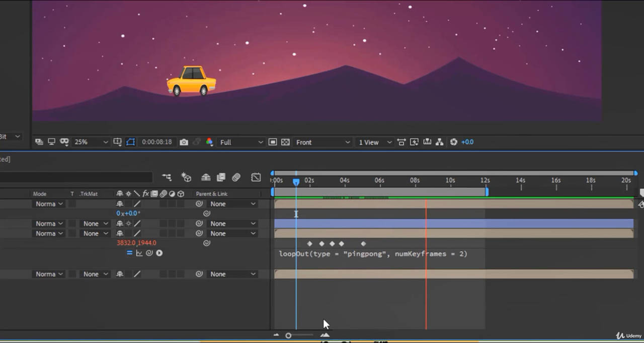The image size is (644, 343).
Task: Open the Graph Editor in the timeline
Action: (x=256, y=177)
